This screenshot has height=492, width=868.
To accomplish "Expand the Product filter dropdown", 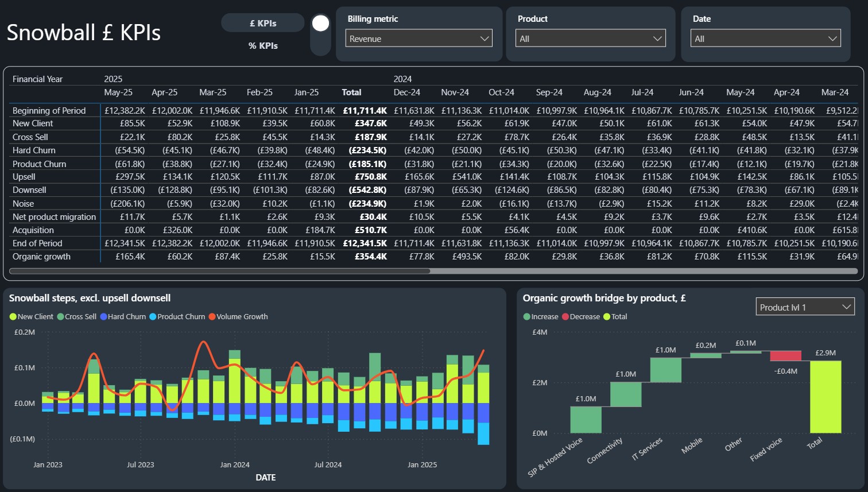I will click(591, 38).
